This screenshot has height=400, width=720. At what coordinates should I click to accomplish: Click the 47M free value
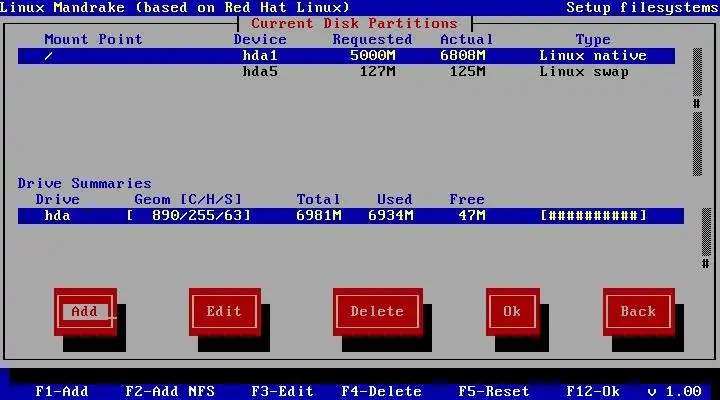point(472,215)
